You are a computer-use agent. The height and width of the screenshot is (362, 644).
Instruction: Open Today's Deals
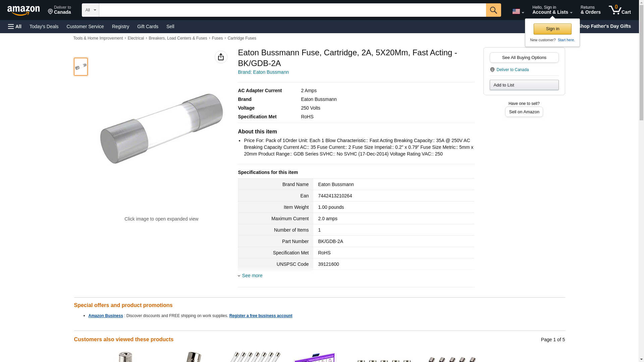(44, 26)
